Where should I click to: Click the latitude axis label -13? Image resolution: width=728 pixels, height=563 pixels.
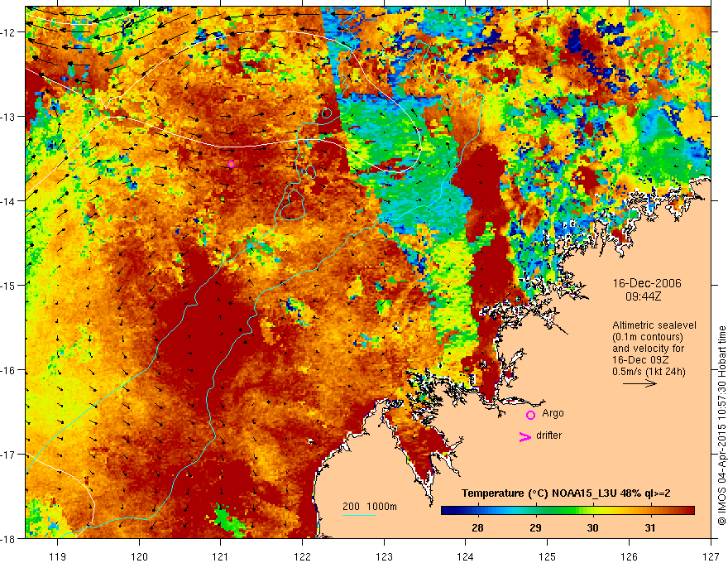click(8, 116)
